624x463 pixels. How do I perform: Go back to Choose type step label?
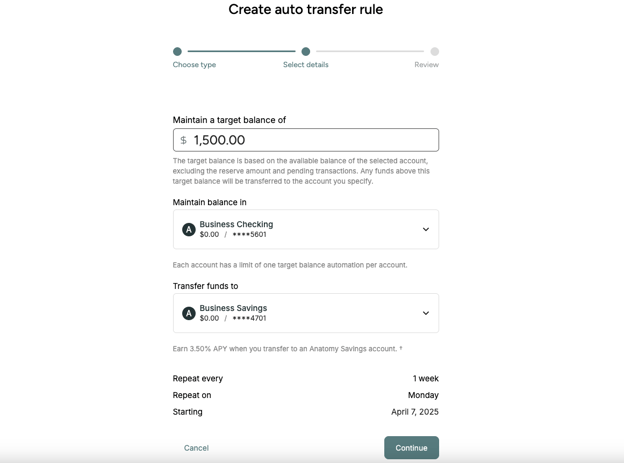194,65
